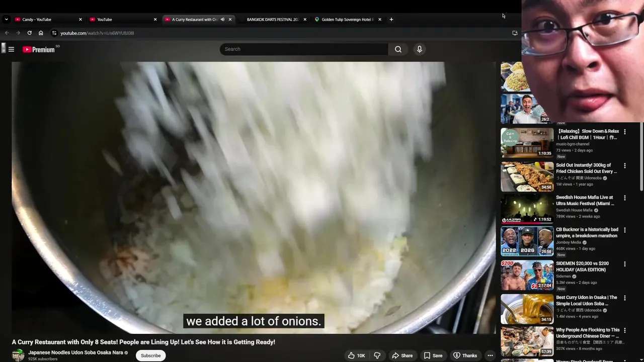644x362 pixels.
Task: Reload the current page
Action: pos(29,33)
